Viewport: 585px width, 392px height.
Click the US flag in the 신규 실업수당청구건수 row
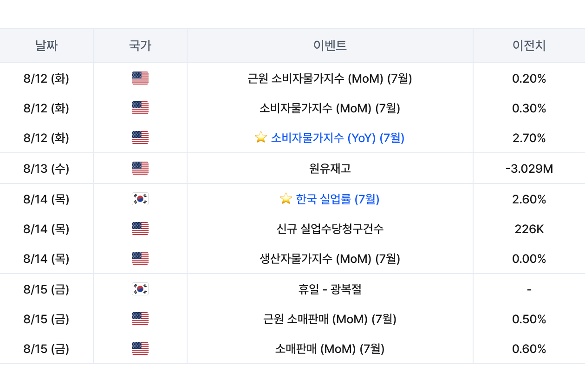(140, 229)
